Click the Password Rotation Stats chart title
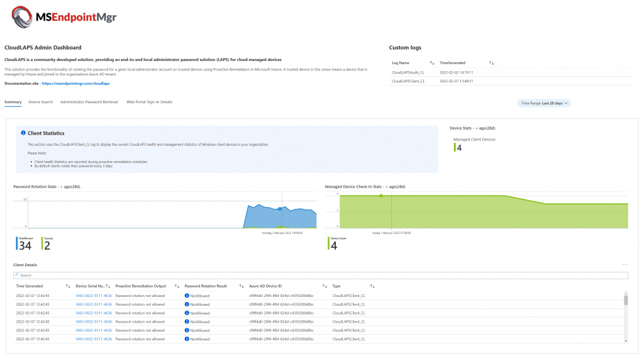Viewport: 644px width, 358px height. (47, 187)
